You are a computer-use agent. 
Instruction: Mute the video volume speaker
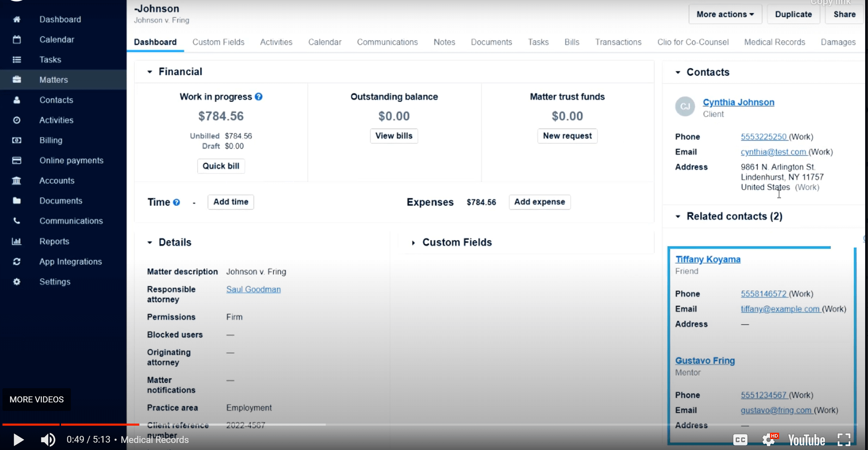point(48,440)
